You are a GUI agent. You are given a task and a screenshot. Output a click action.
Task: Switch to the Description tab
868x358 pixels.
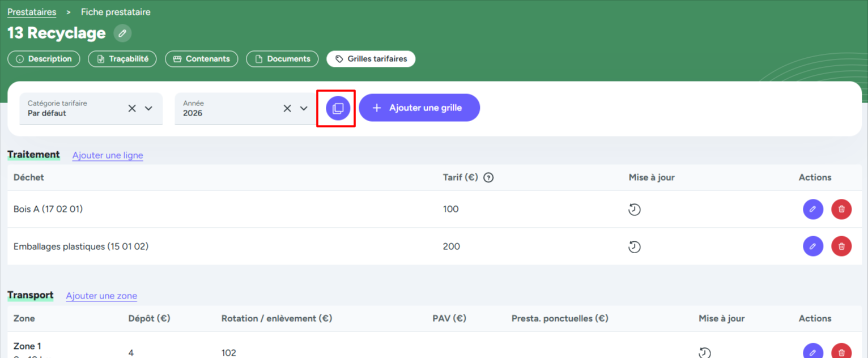(44, 59)
